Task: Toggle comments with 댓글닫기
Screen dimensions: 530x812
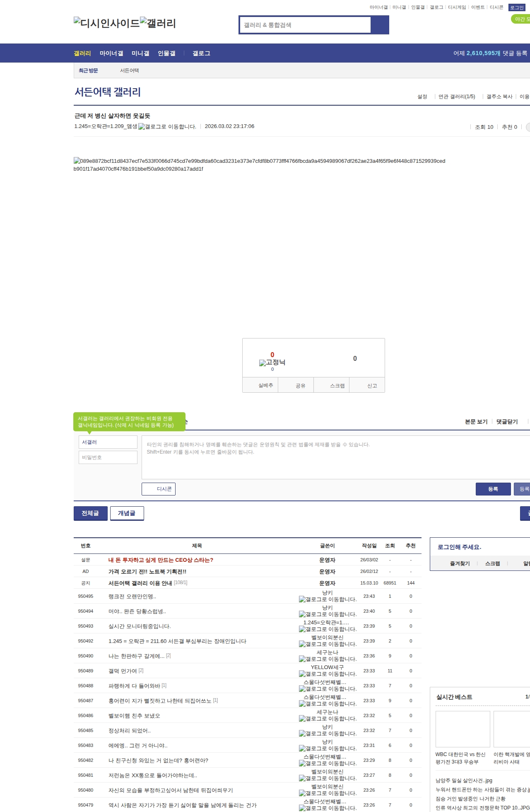Action: tap(507, 422)
